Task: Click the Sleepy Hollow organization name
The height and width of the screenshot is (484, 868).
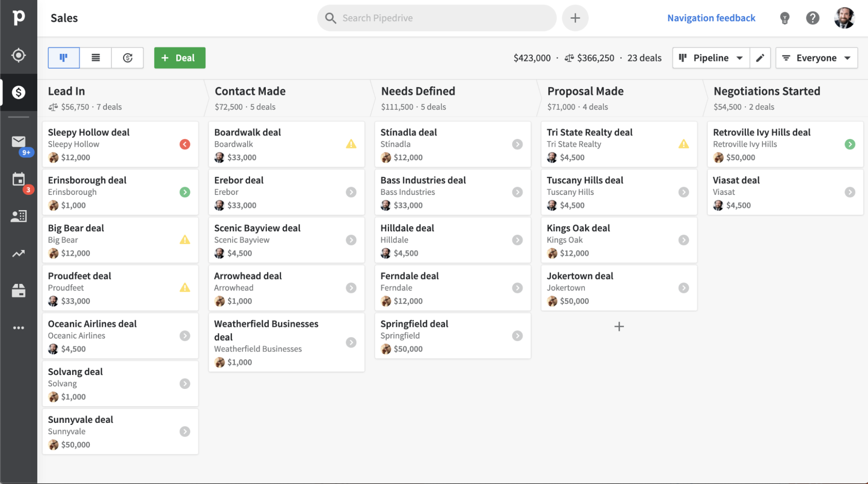Action: pyautogui.click(x=73, y=144)
